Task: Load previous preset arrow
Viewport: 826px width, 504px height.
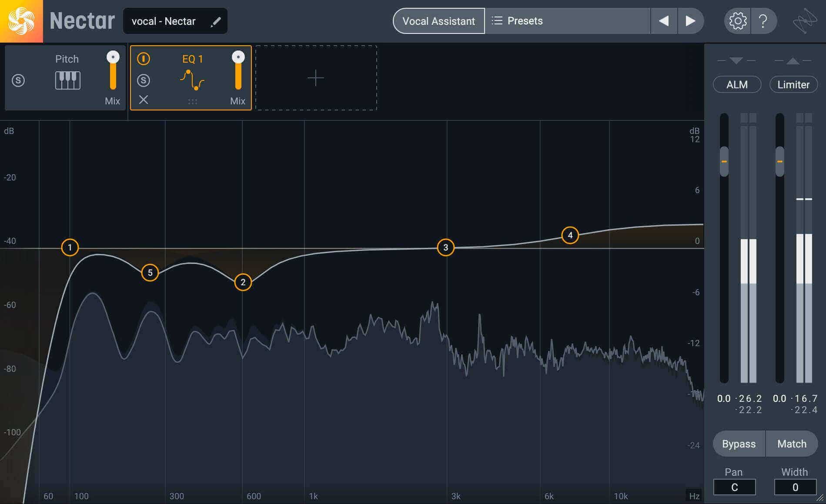Action: [x=664, y=21]
